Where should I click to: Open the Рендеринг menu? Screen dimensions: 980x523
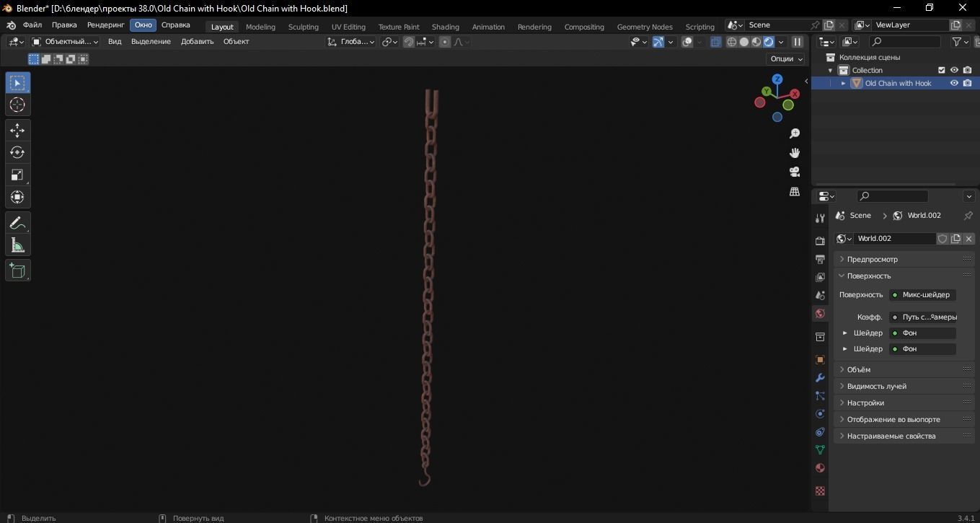pyautogui.click(x=105, y=25)
